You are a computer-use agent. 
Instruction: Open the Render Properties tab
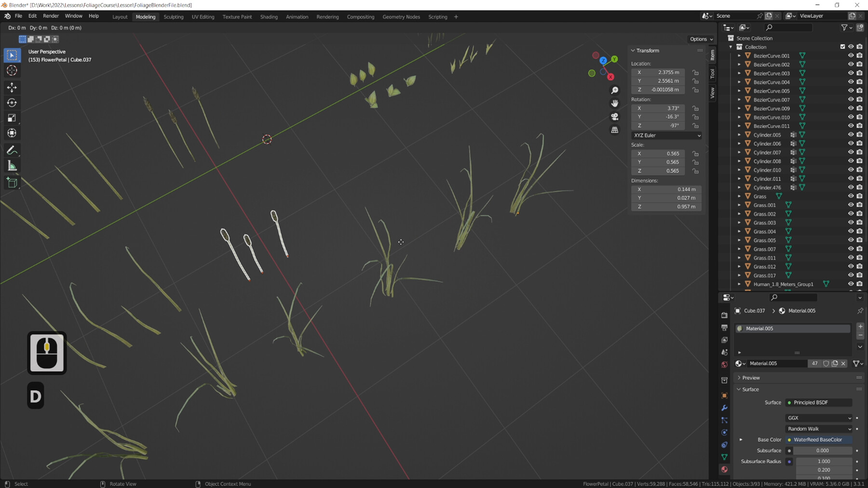click(x=724, y=315)
